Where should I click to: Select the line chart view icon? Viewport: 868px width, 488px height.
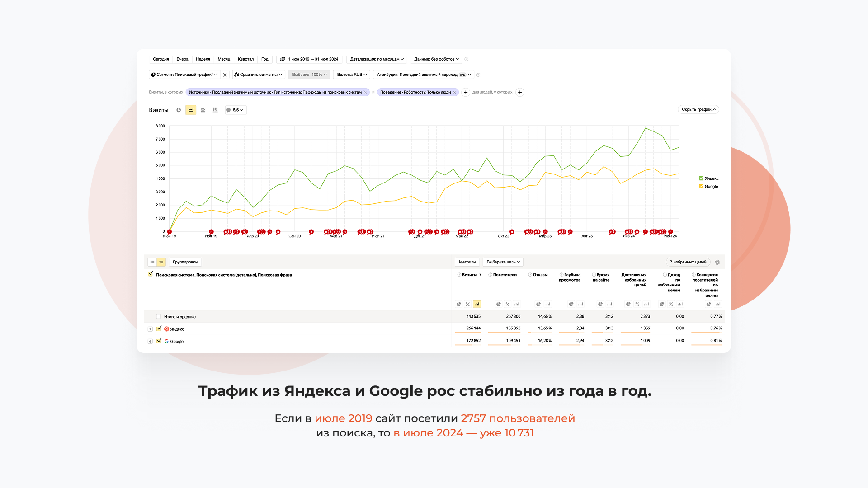[x=191, y=110]
